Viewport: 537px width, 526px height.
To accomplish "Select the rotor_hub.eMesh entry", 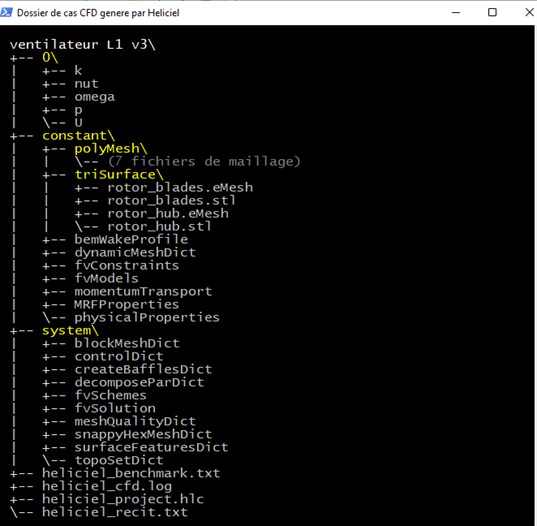I will (x=168, y=214).
